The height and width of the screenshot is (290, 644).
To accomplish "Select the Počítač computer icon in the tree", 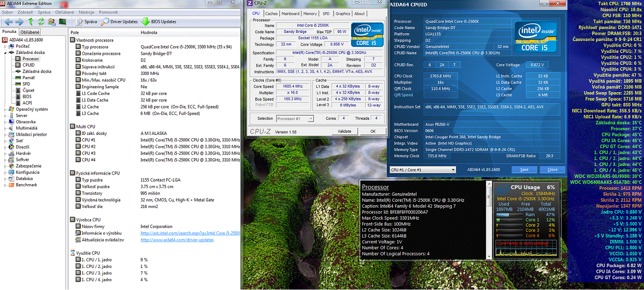I will click(12, 46).
